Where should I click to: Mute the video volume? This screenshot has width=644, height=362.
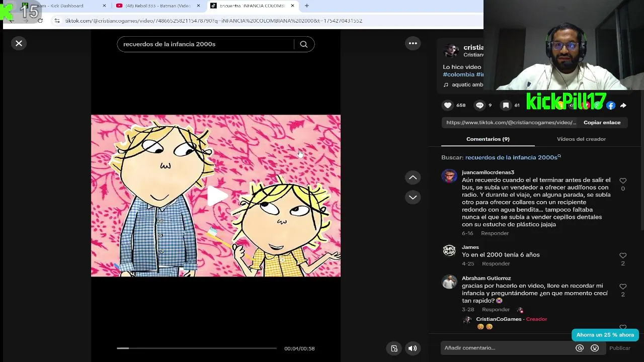[413, 348]
